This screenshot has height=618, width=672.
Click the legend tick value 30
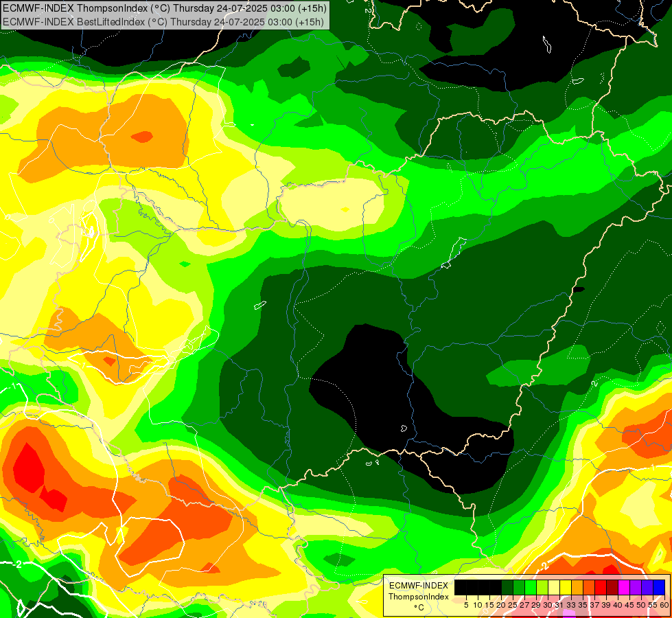[x=548, y=605]
